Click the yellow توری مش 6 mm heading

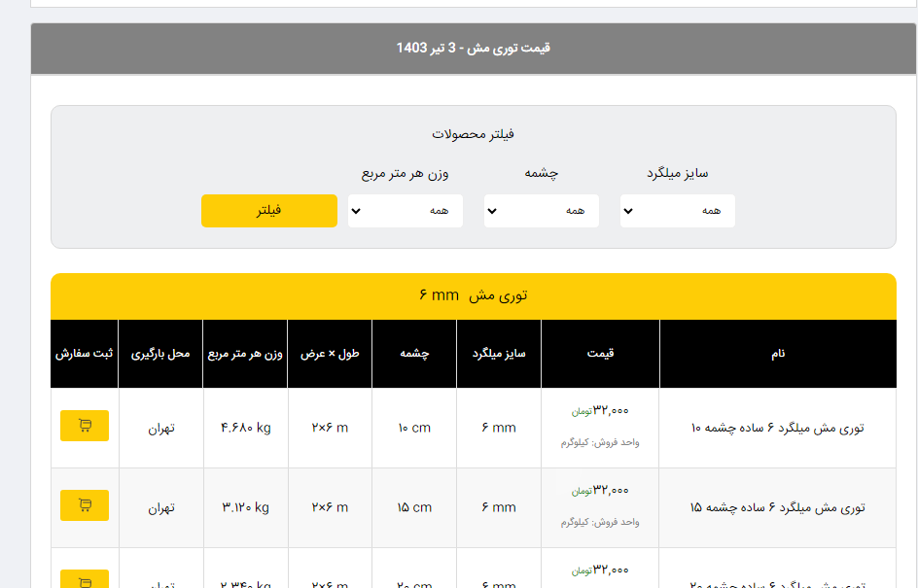click(474, 295)
